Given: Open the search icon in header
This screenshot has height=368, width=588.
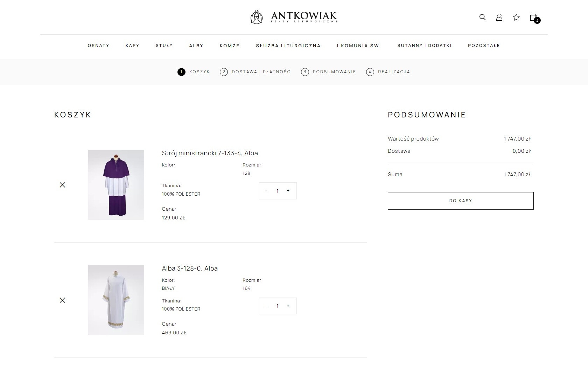Looking at the screenshot, I should [482, 17].
